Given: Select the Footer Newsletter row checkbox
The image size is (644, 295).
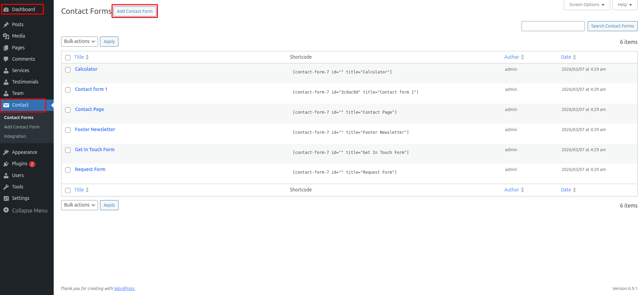Looking at the screenshot, I should [x=68, y=130].
